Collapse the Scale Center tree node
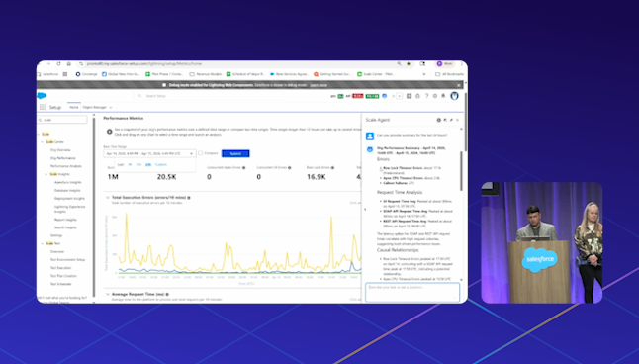Screen dimensions: 639x364 (42, 141)
